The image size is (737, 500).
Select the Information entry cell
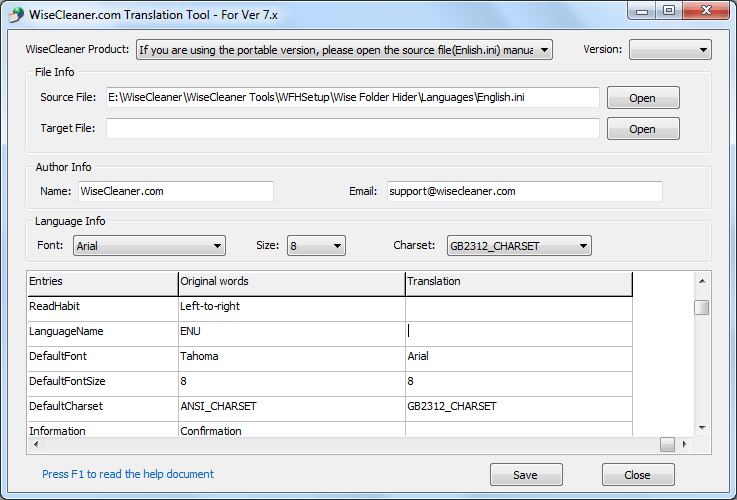coord(103,430)
